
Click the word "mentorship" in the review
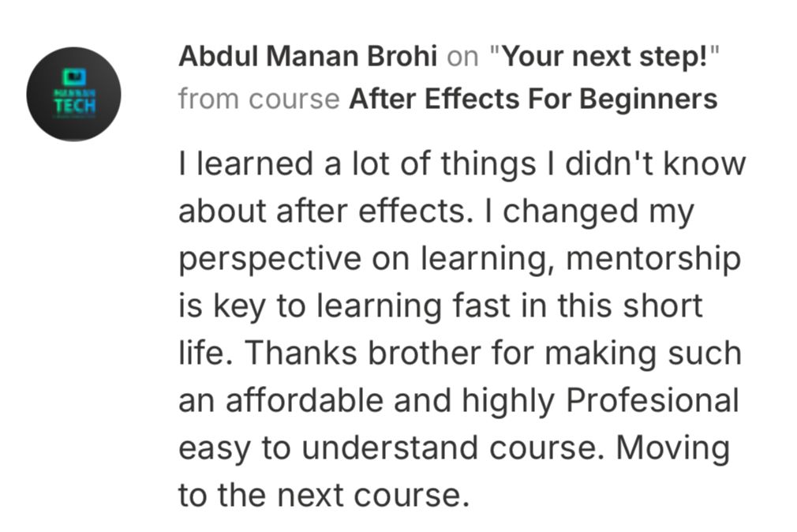coord(653,260)
